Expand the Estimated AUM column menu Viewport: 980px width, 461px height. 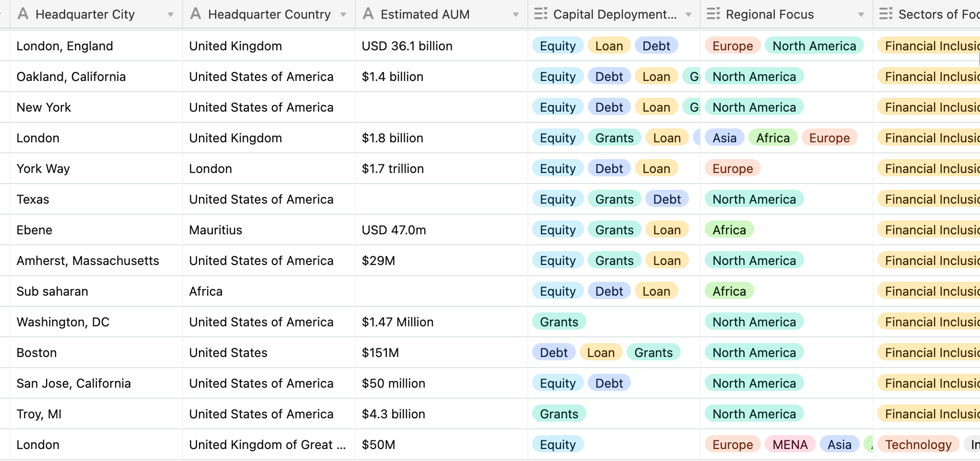coord(516,14)
